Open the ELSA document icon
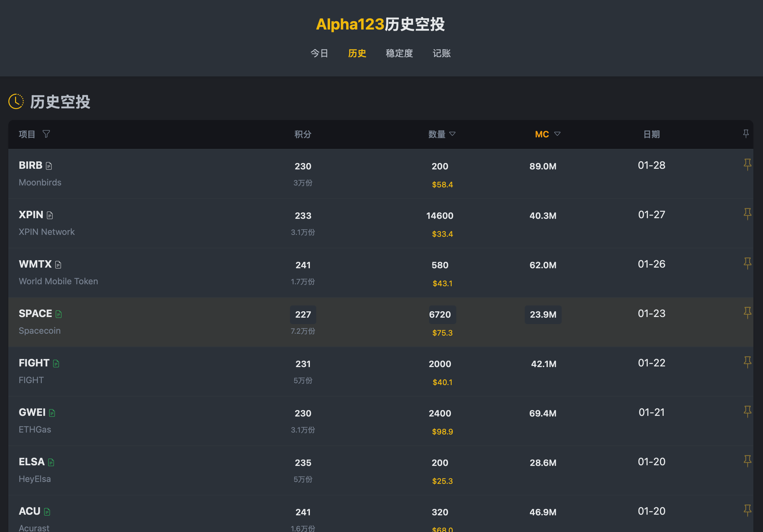This screenshot has width=763, height=532. (x=51, y=462)
